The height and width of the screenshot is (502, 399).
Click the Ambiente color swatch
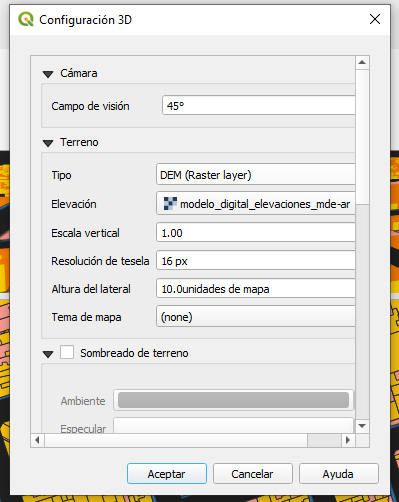click(233, 400)
